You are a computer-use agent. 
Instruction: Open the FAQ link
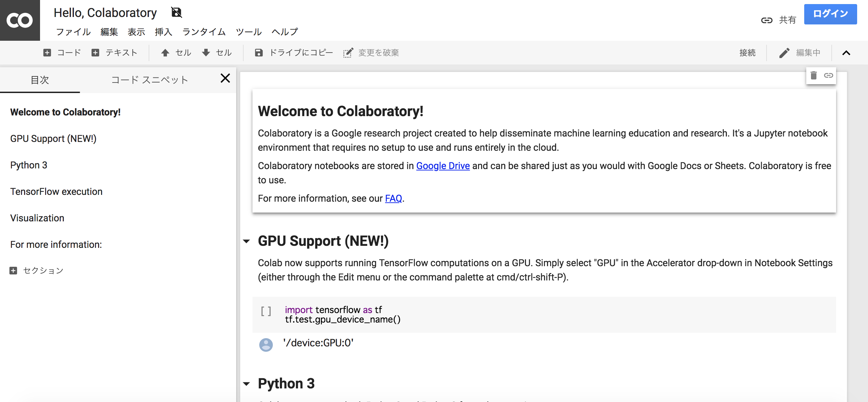pyautogui.click(x=393, y=198)
